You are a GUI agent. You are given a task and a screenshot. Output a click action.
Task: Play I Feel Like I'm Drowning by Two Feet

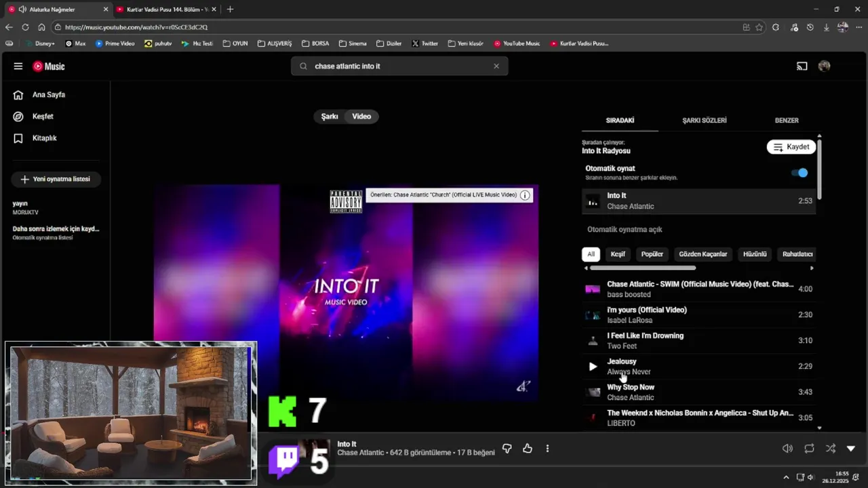tap(698, 341)
